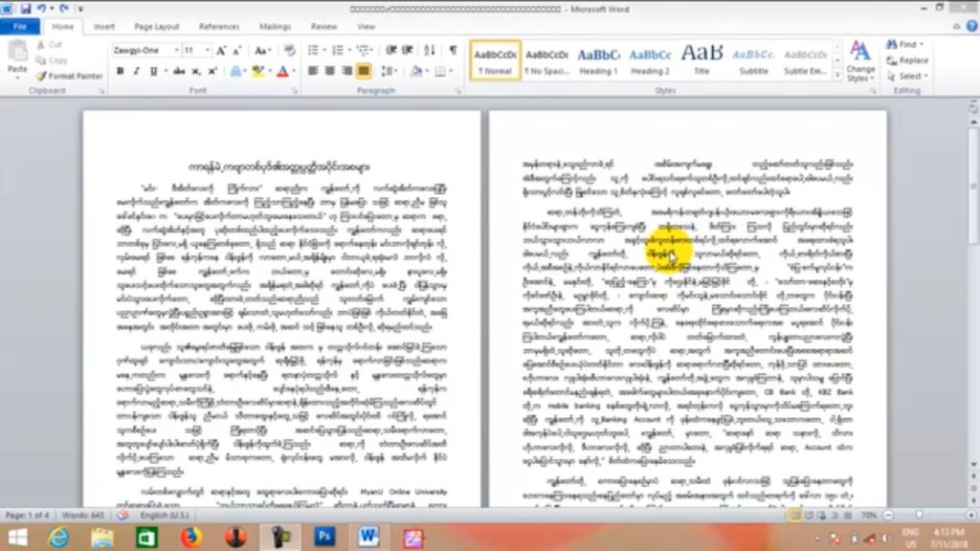This screenshot has height=551, width=980.
Task: Click the Zoom In plus button
Action: (970, 516)
